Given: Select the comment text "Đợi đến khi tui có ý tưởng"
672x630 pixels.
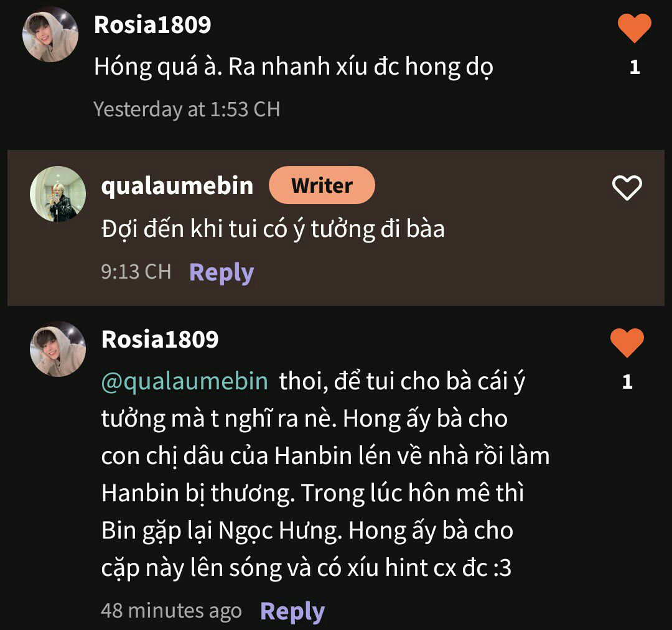Looking at the screenshot, I should click(x=273, y=229).
